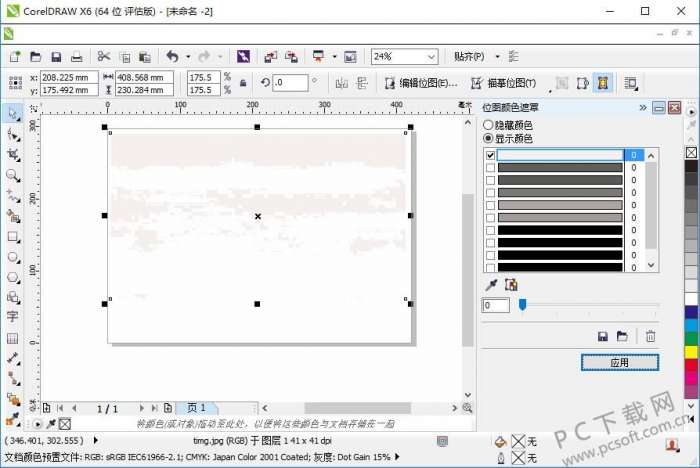Check the third color mask row checkbox
This screenshot has height=468, width=700.
point(491,180)
